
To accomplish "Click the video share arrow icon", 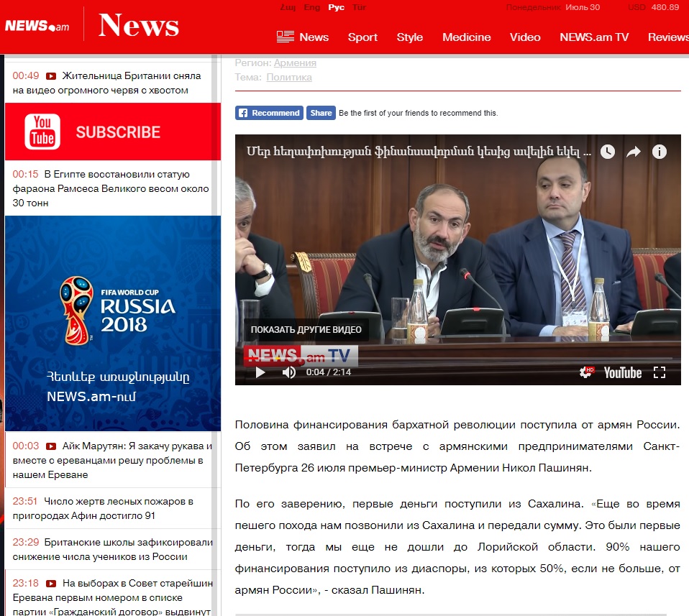I will point(633,152).
